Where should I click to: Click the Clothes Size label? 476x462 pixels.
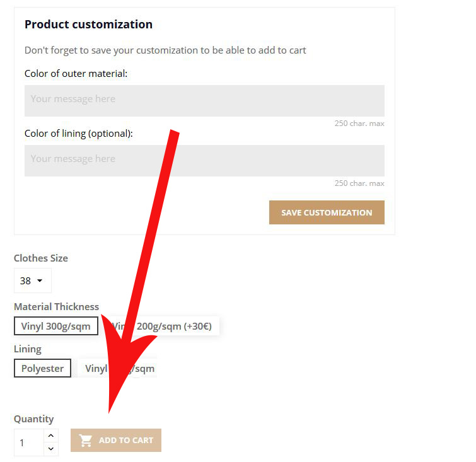[x=41, y=258]
